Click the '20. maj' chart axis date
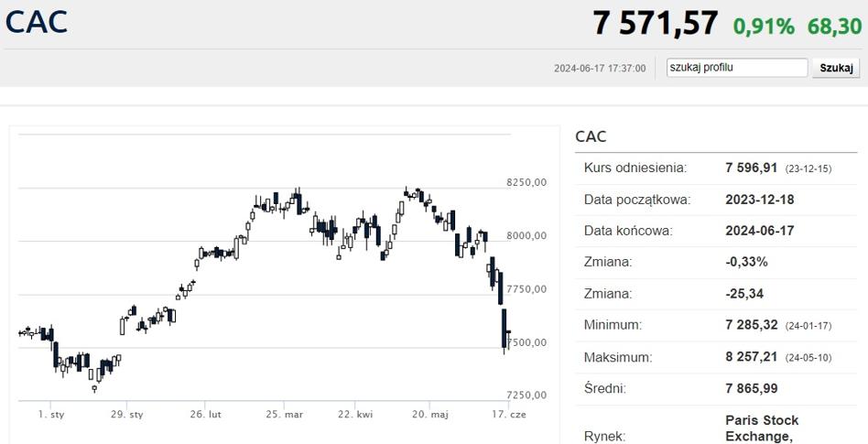The image size is (868, 444). click(x=429, y=415)
